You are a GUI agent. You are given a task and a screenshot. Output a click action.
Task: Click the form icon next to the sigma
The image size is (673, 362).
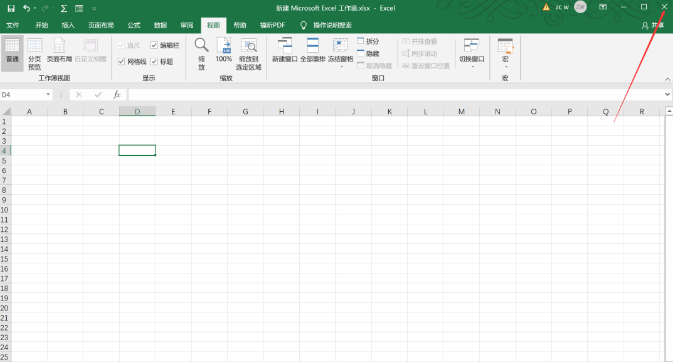point(79,8)
